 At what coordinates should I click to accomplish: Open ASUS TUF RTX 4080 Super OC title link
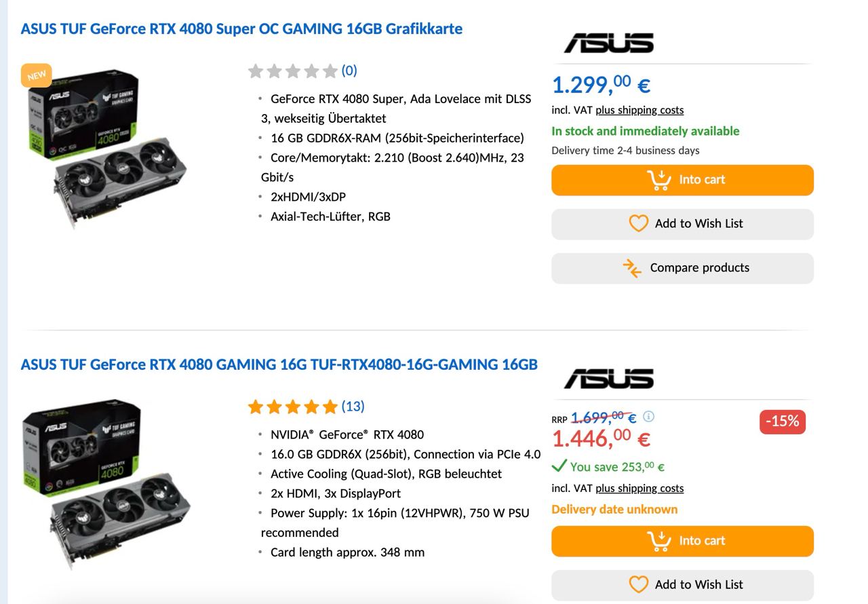click(x=241, y=29)
